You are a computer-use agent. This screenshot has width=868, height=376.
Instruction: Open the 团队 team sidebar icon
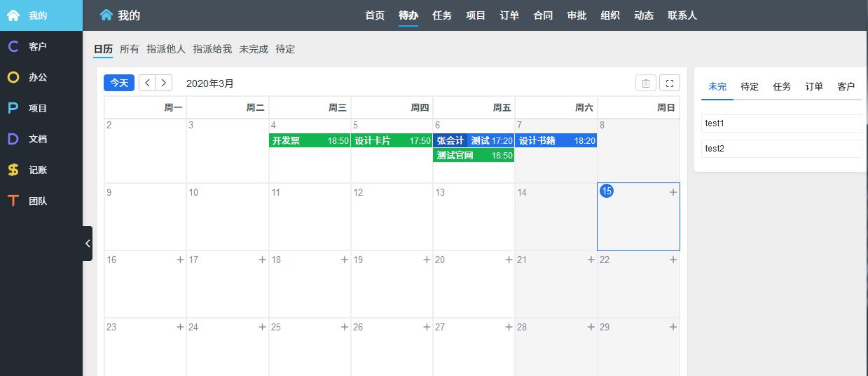pos(13,201)
